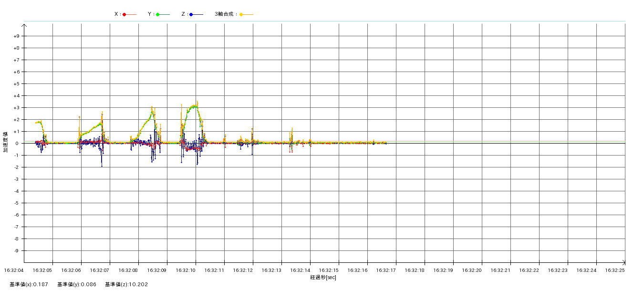Click the red X series legend marker
This screenshot has height=291, width=644.
point(125,14)
